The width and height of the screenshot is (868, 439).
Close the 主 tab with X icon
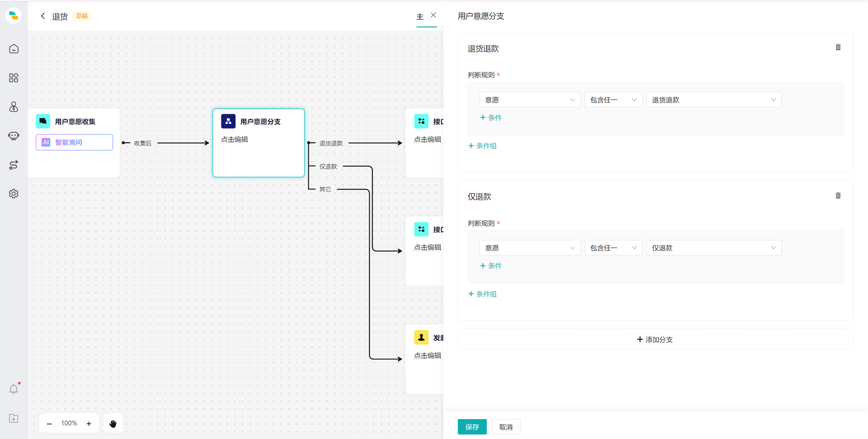(x=433, y=15)
